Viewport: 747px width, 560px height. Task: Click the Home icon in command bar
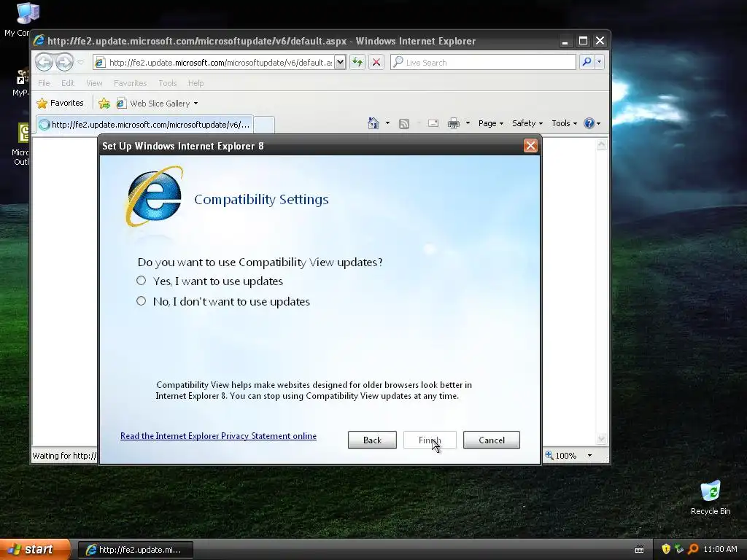coord(373,123)
